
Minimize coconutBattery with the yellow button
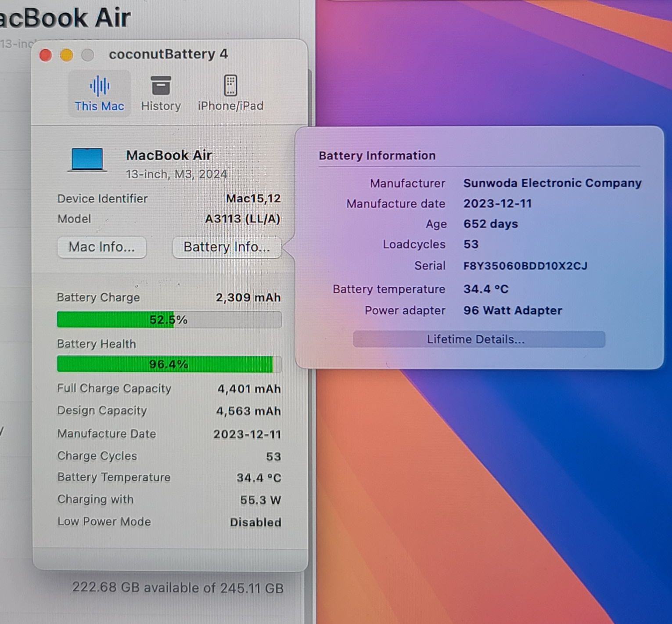pyautogui.click(x=67, y=55)
